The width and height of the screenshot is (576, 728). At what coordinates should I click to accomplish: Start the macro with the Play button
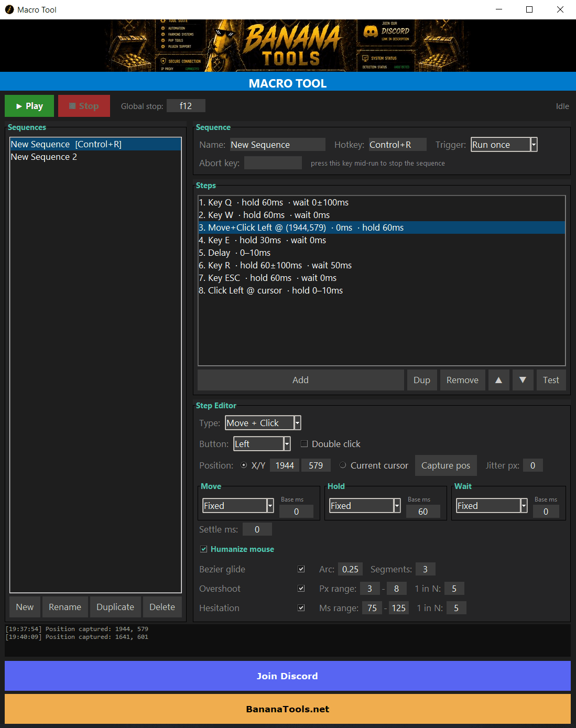pyautogui.click(x=29, y=106)
